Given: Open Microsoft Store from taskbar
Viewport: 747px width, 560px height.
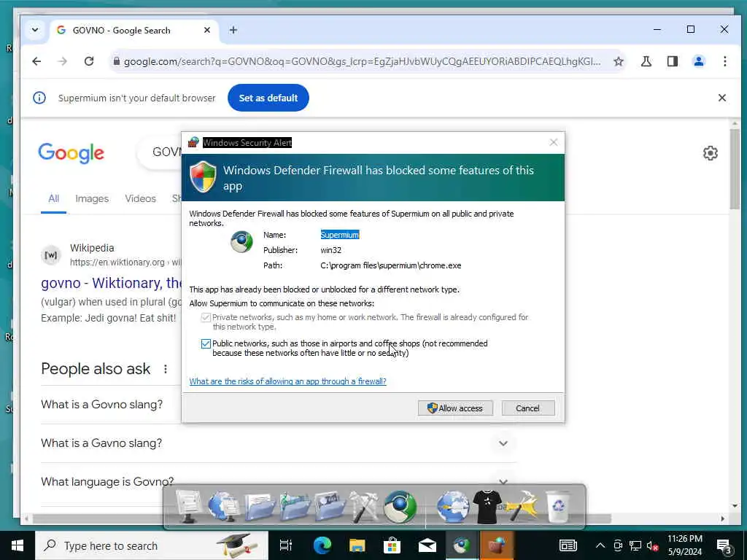Looking at the screenshot, I should 392,545.
